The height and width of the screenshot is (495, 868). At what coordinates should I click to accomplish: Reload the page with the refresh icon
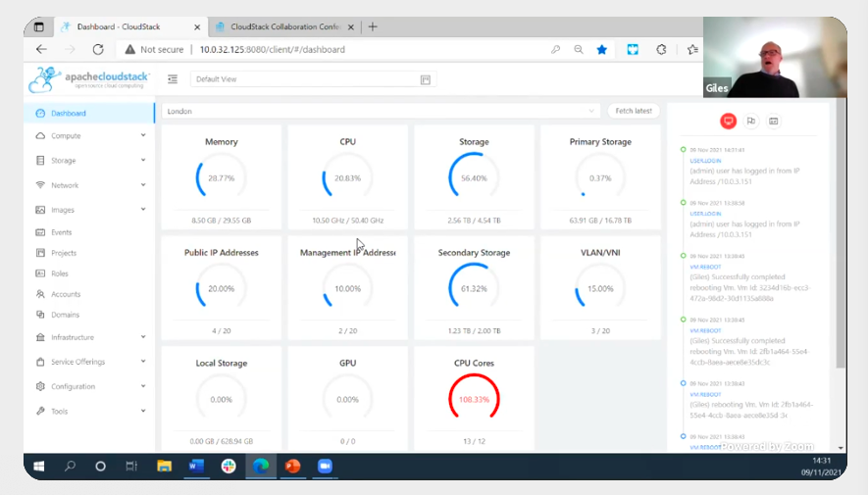tap(98, 49)
